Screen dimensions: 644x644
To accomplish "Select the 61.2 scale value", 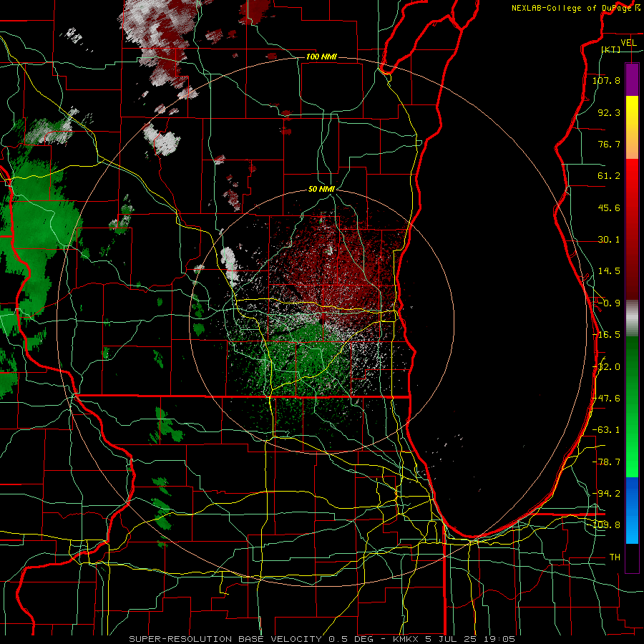I will 609,176.
